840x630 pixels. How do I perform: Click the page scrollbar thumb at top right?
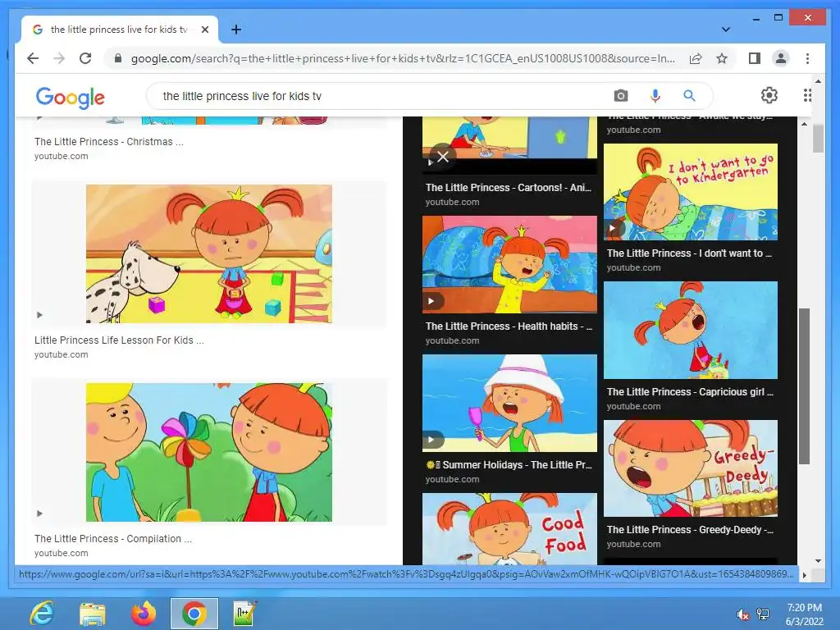(818, 138)
